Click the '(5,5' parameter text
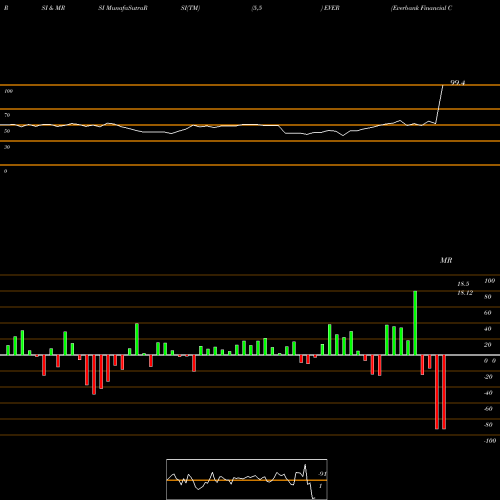 point(257,8)
